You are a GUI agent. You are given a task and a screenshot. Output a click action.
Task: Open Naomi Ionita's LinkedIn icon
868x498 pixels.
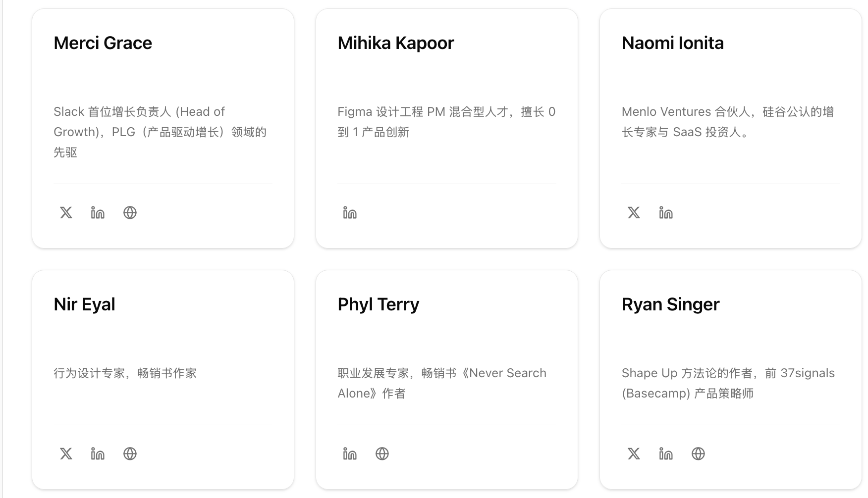pyautogui.click(x=666, y=213)
